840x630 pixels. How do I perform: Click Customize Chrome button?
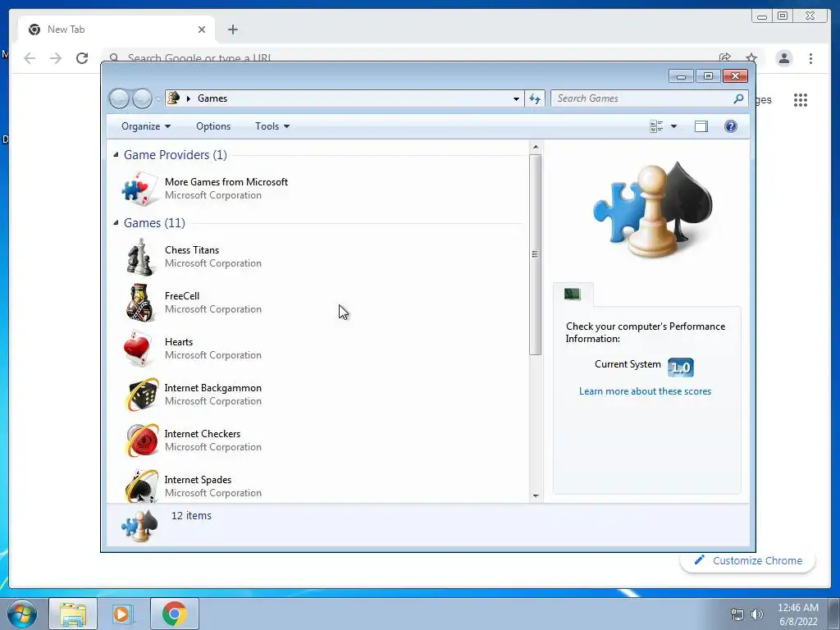pyautogui.click(x=748, y=561)
